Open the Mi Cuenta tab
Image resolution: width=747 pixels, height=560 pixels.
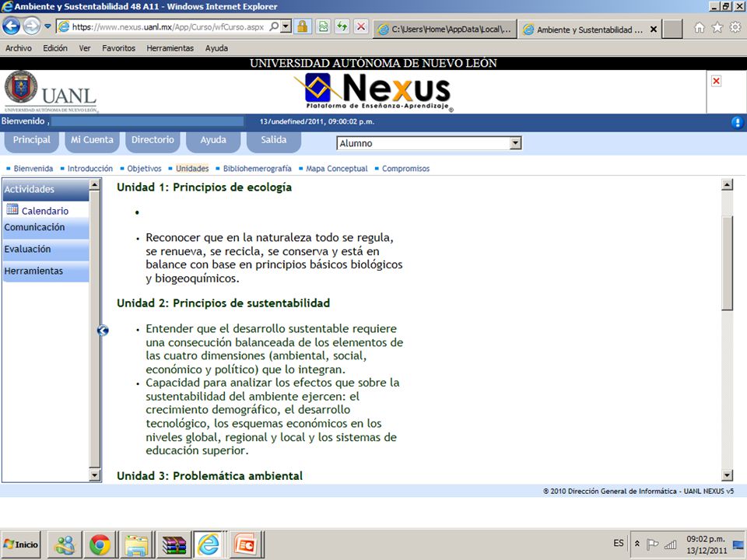pyautogui.click(x=92, y=142)
